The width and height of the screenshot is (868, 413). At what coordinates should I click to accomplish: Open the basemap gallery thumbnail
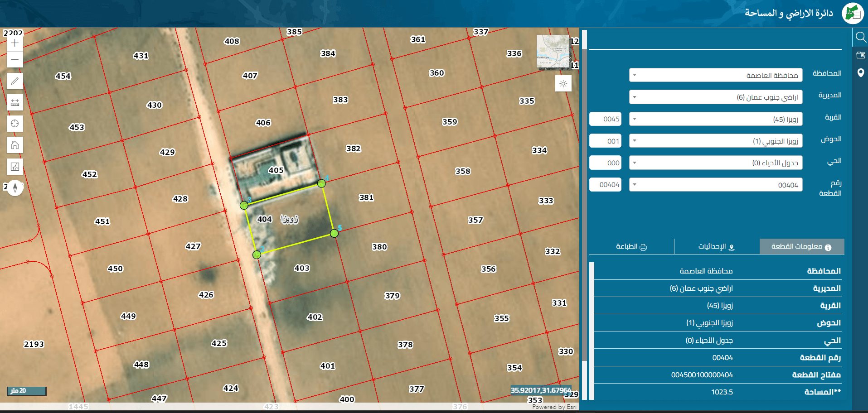click(x=553, y=52)
